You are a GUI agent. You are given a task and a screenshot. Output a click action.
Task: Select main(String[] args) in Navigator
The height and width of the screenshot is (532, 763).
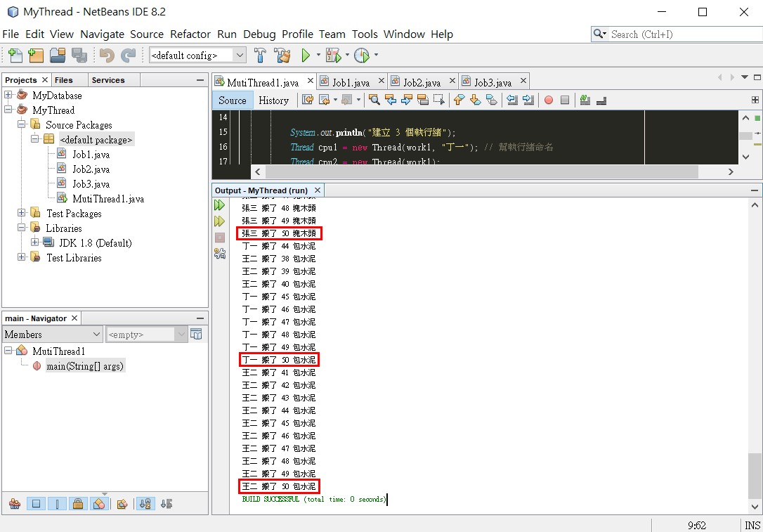(x=85, y=366)
